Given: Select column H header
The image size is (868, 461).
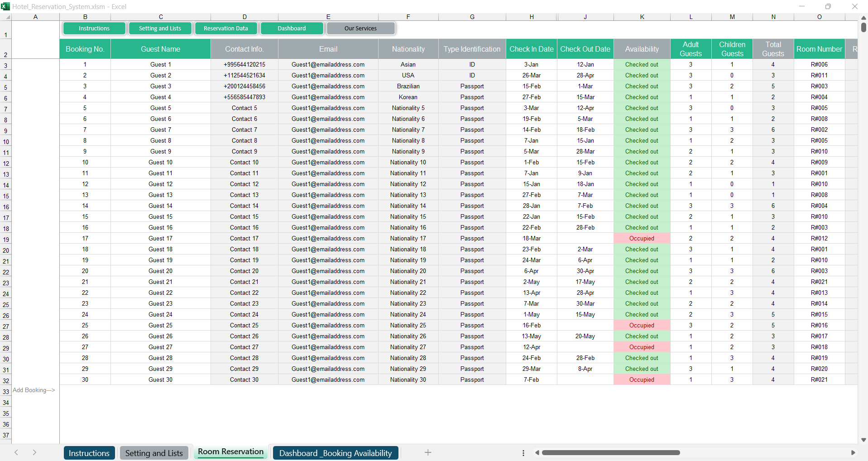Looking at the screenshot, I should 532,17.
